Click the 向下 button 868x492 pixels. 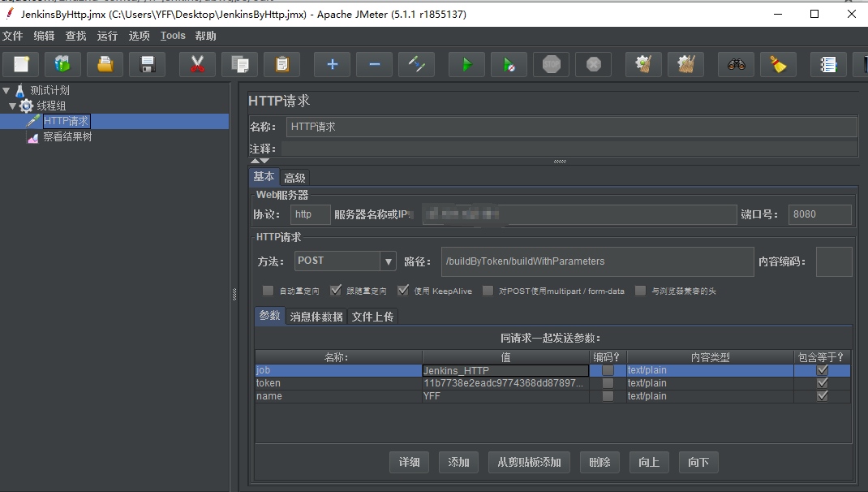698,462
